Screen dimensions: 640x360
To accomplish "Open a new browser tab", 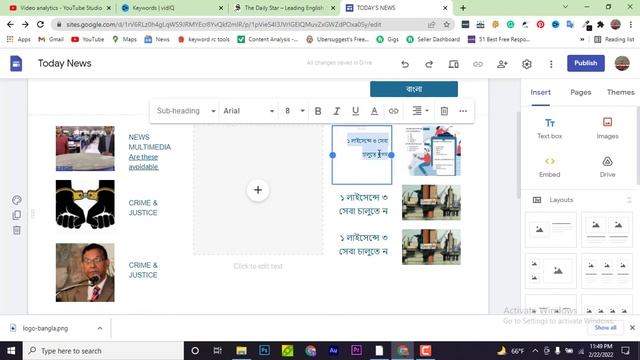I will 463,8.
